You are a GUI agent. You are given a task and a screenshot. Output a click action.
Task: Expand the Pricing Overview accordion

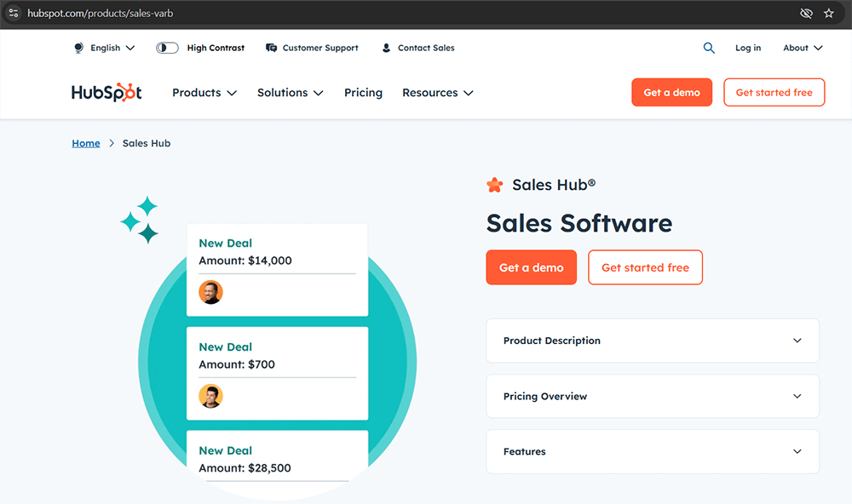coord(652,397)
